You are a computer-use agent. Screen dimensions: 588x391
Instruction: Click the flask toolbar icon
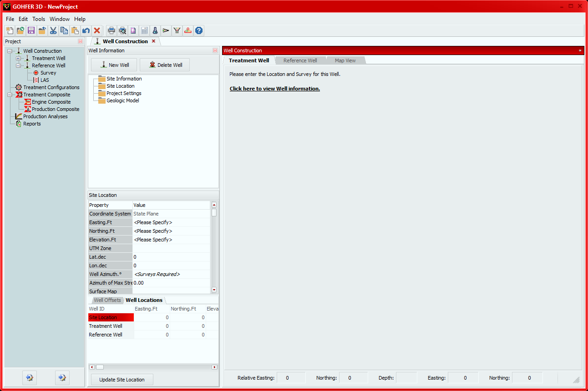click(x=155, y=30)
